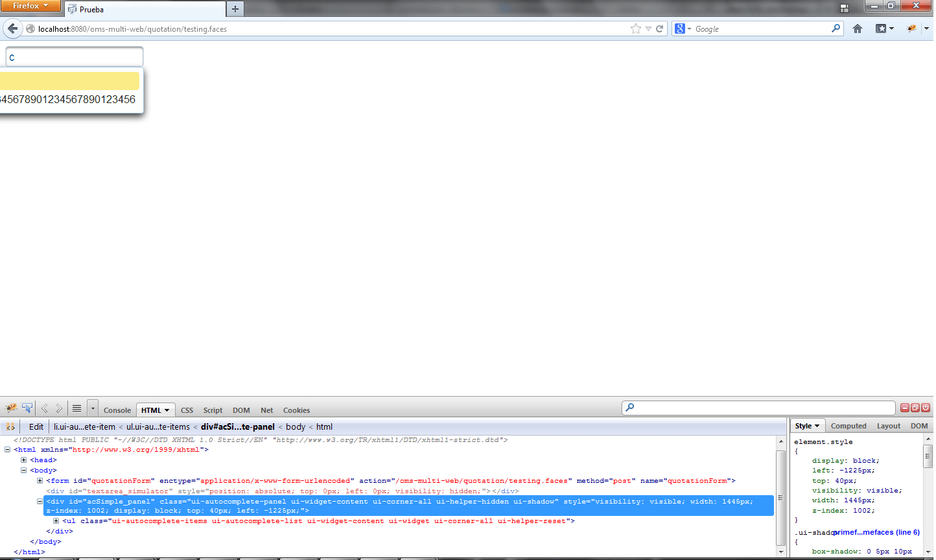Click the Google search magnifier icon
The image size is (936, 560).
click(837, 29)
